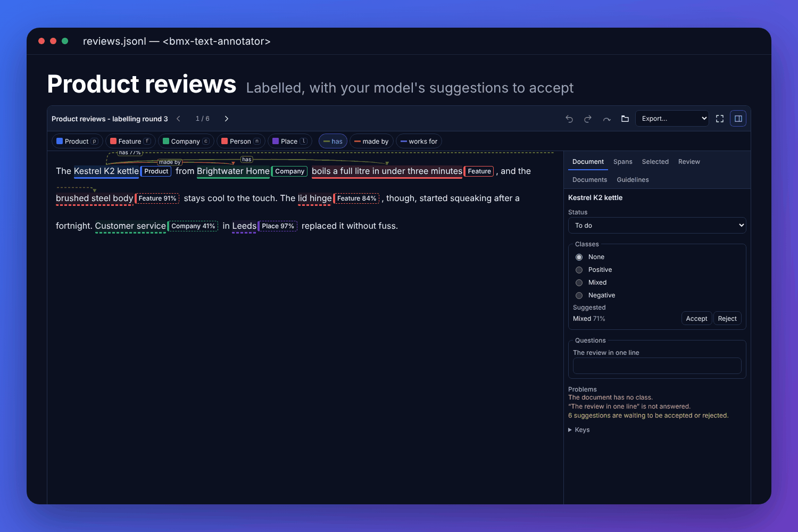
Task: Choose the Company label chip
Action: coord(186,142)
